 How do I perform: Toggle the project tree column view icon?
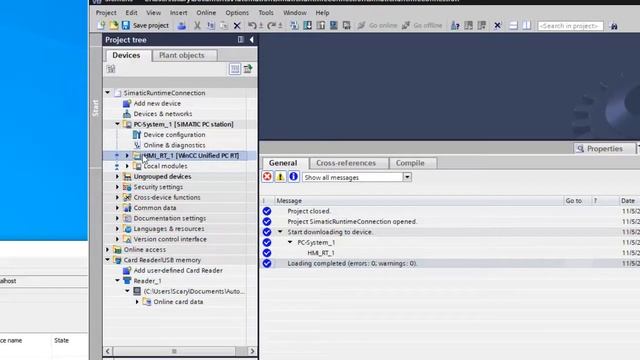(x=235, y=69)
